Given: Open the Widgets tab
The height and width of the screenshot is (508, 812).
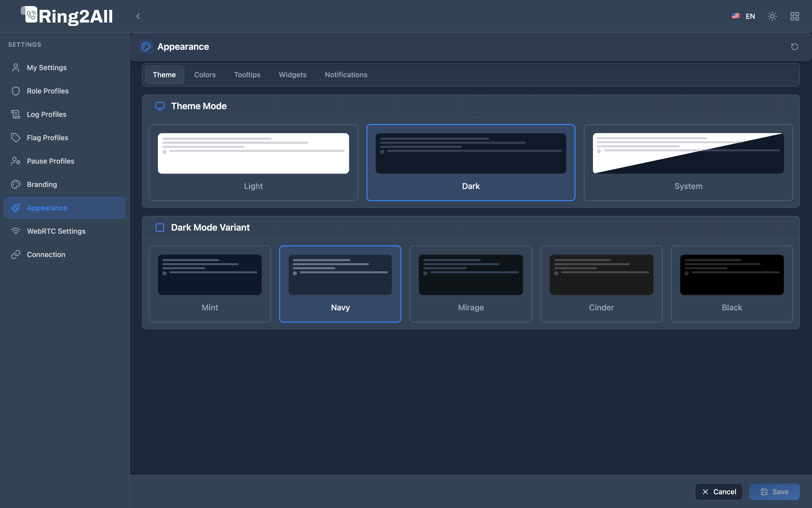Looking at the screenshot, I should point(293,75).
